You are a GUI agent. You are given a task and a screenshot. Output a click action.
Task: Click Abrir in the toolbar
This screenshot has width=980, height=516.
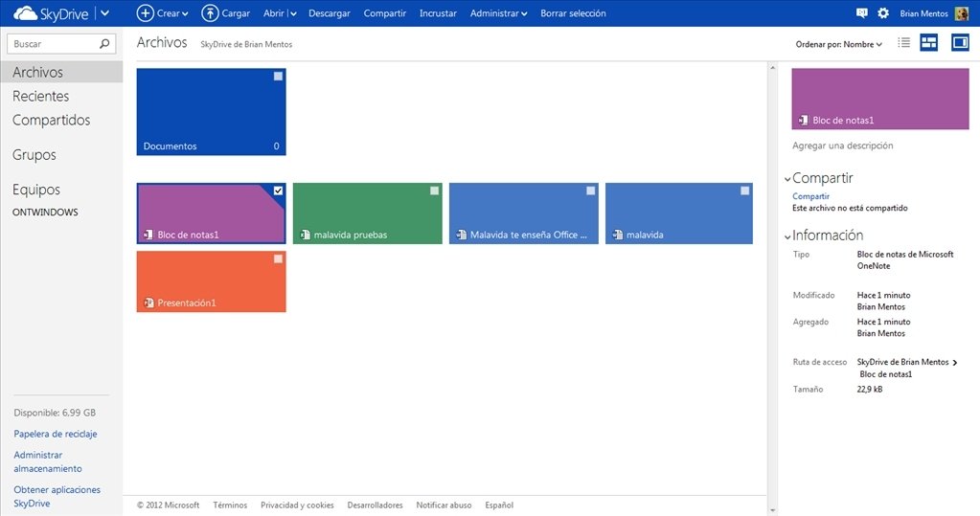(274, 13)
